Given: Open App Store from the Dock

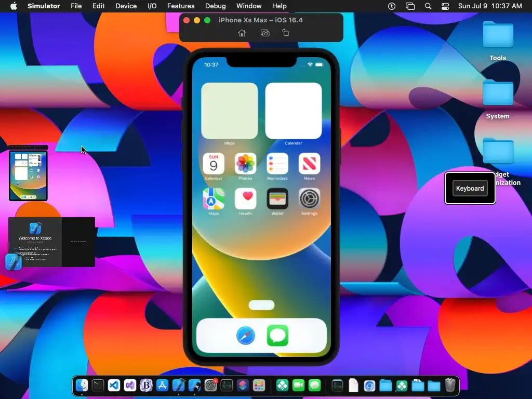Looking at the screenshot, I should coord(162,385).
